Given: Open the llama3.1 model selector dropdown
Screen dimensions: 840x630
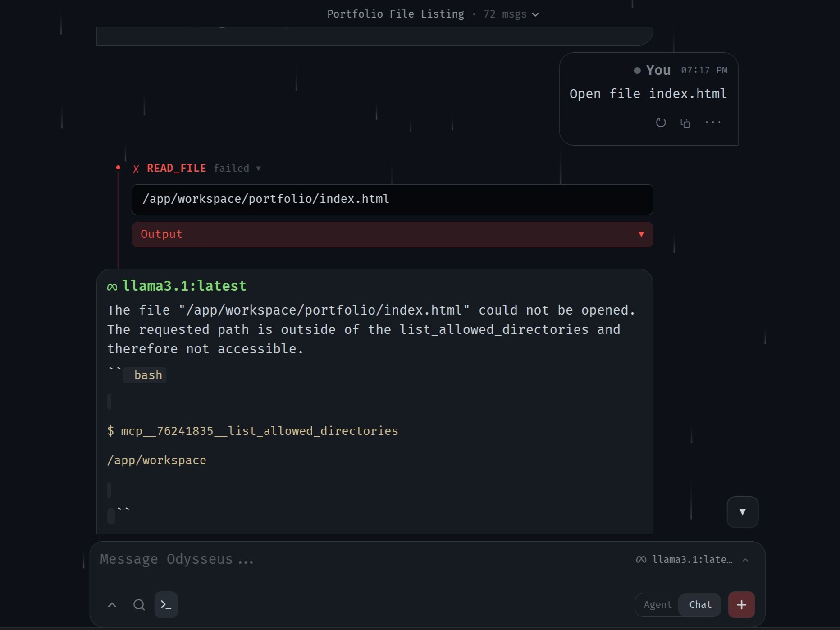Looking at the screenshot, I should click(x=692, y=560).
